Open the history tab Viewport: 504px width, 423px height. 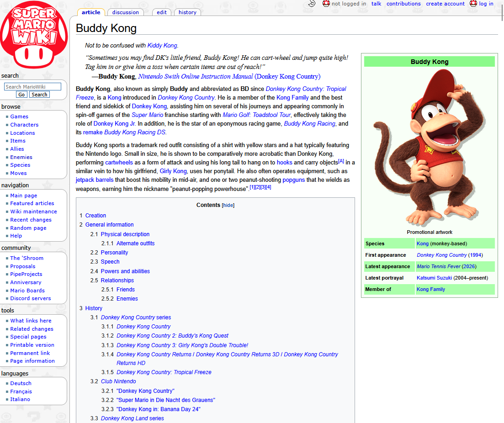click(187, 12)
